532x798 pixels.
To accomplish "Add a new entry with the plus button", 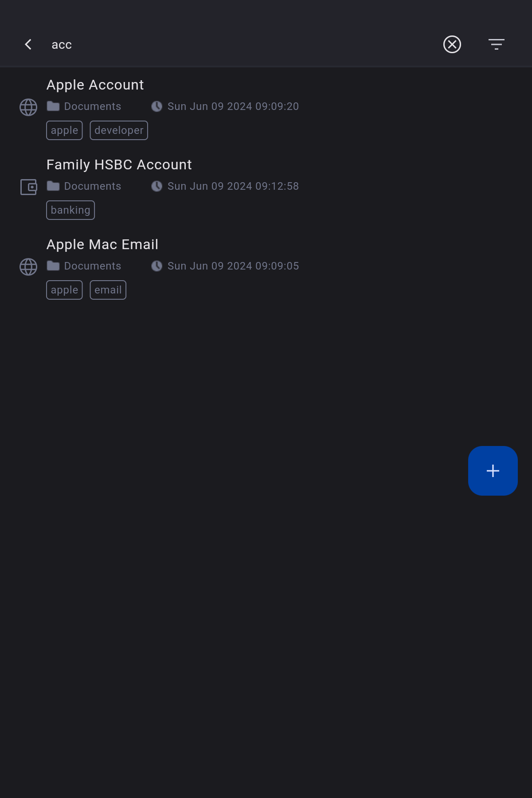I will click(x=493, y=471).
